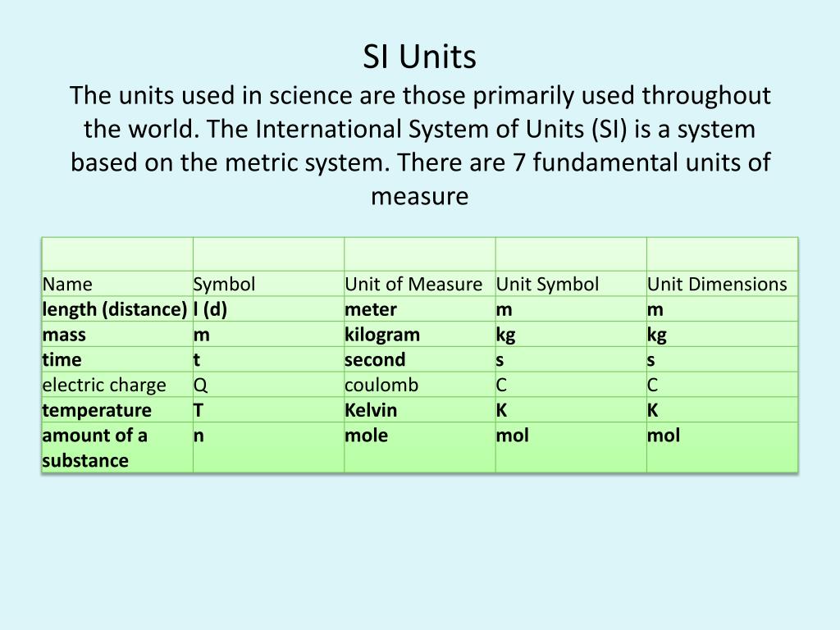This screenshot has width=840, height=630.
Task: Select 'kg' in the Unit Symbol column
Action: click(571, 335)
